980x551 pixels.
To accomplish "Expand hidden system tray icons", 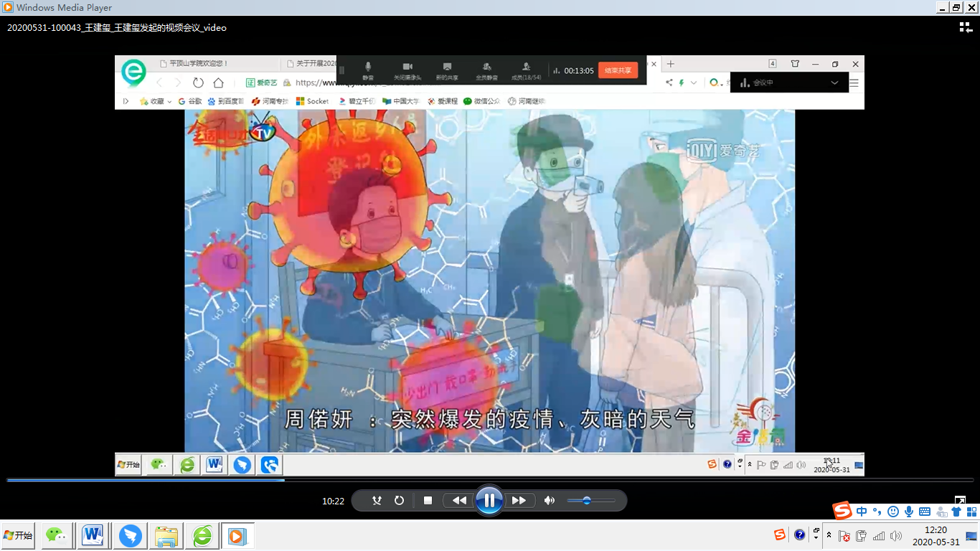I will tap(829, 536).
